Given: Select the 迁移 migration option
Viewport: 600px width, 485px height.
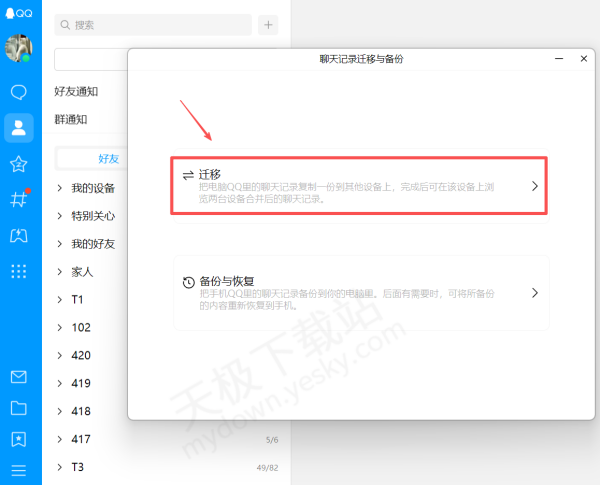Looking at the screenshot, I should (x=360, y=185).
